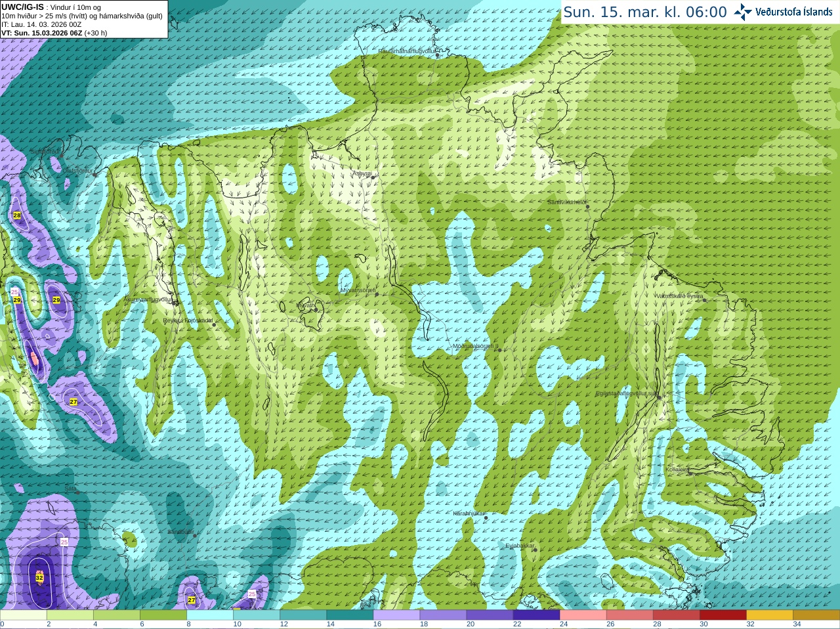
Task: Pick the 2–4 m/s light green swatch
Action: pos(70,615)
